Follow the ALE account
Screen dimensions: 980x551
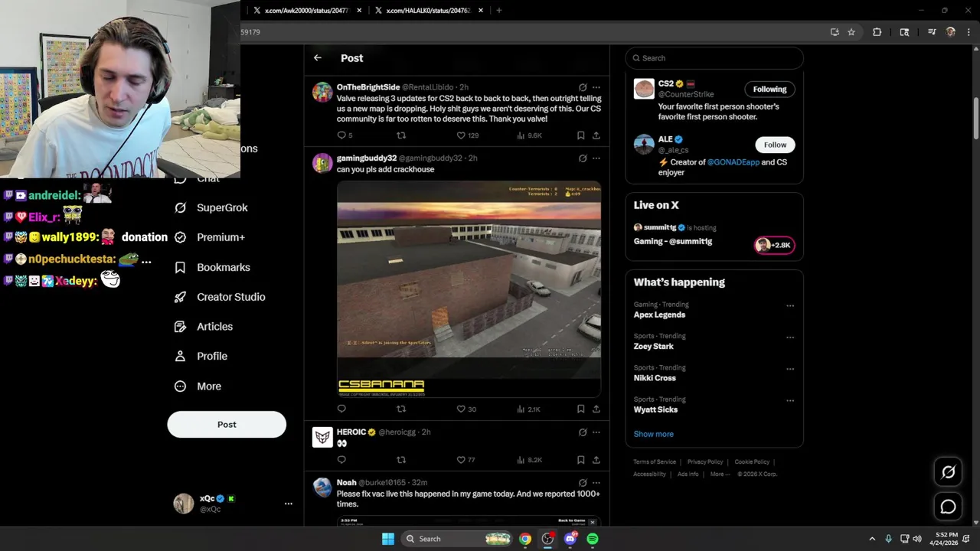click(775, 145)
